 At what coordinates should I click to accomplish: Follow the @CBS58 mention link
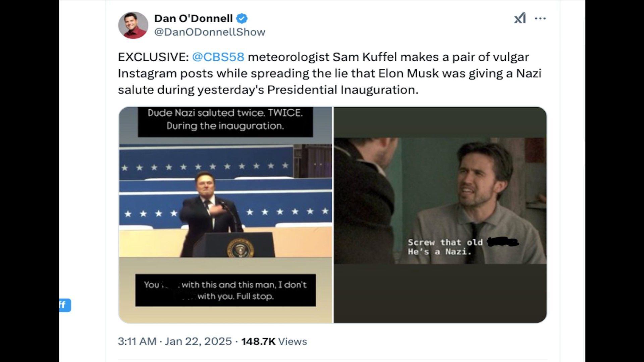(x=218, y=57)
